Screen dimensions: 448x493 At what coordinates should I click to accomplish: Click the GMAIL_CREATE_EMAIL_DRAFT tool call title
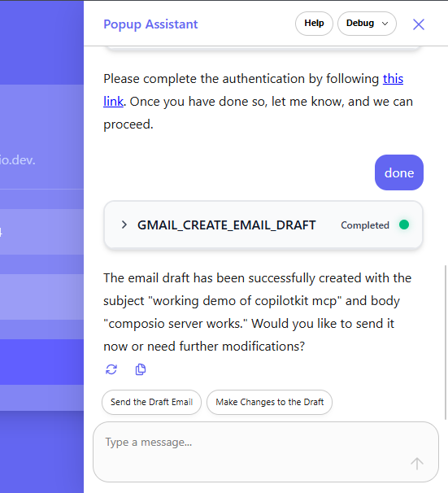pos(227,225)
